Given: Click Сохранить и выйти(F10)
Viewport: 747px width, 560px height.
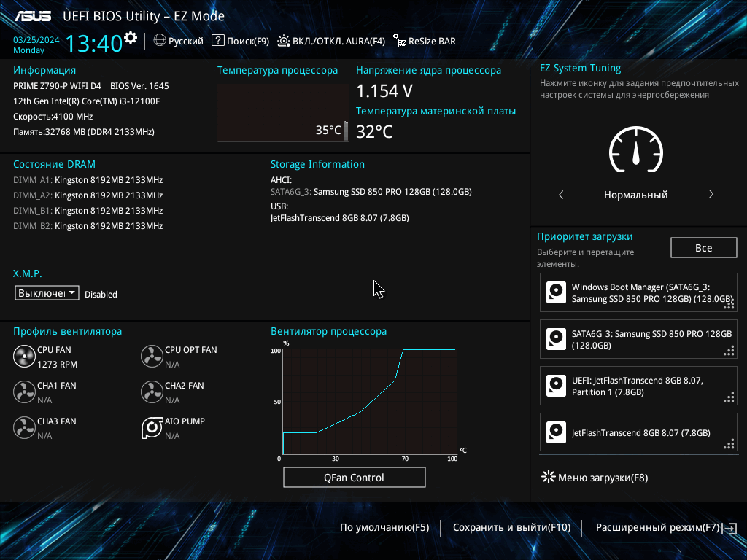Looking at the screenshot, I should tap(511, 528).
